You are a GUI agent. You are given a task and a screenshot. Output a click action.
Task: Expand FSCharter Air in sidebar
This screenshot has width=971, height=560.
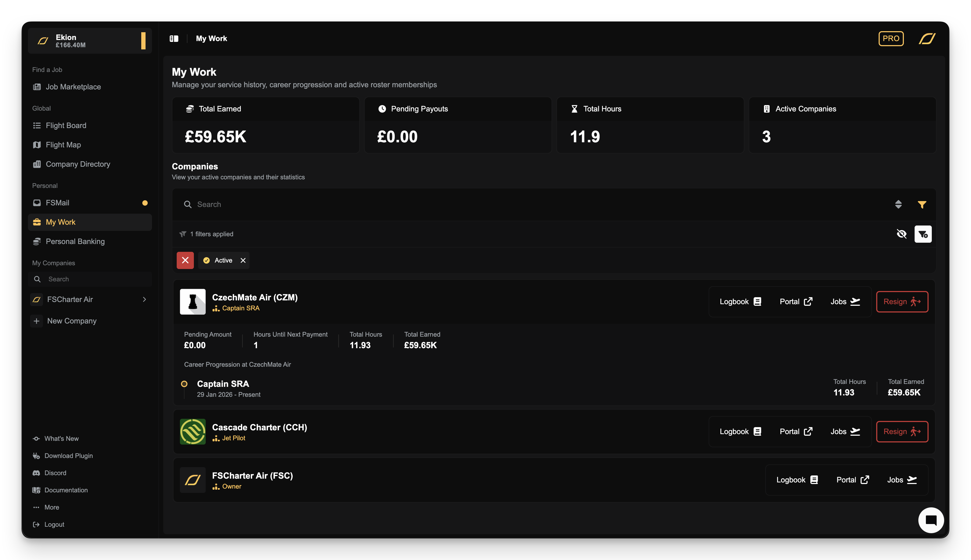coord(144,299)
